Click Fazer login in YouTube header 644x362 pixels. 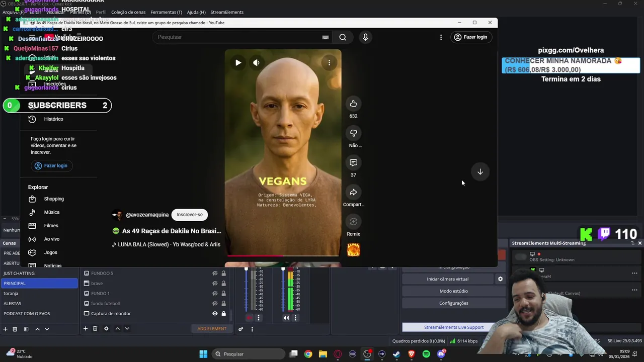point(471,37)
